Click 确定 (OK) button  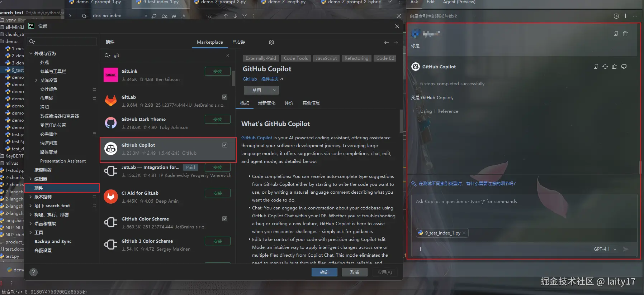pyautogui.click(x=325, y=272)
